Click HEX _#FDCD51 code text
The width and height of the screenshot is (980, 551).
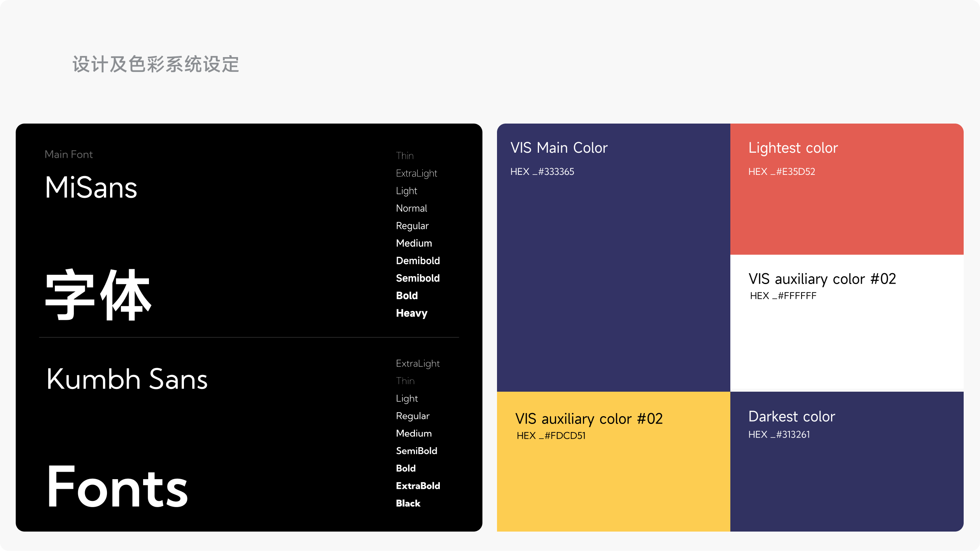(551, 436)
